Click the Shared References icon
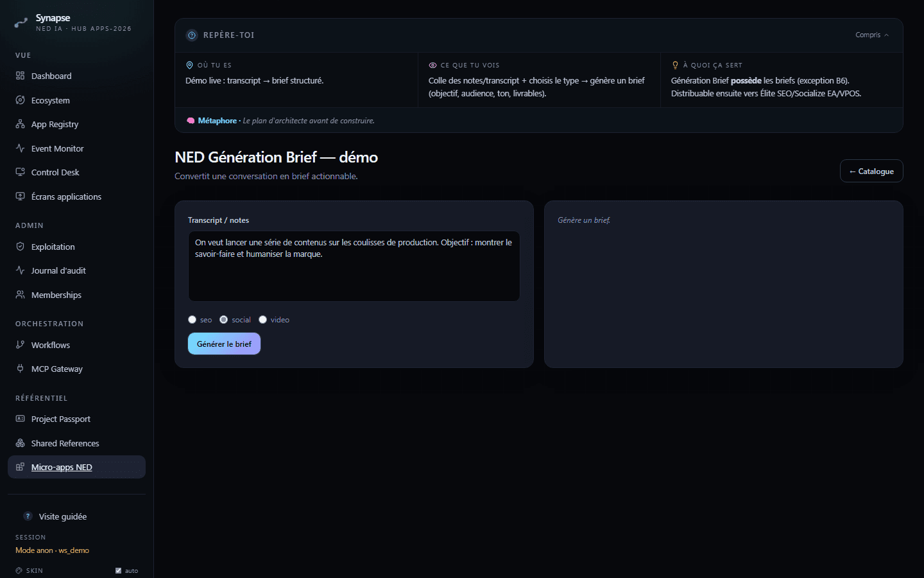Screen dimensions: 924x578 20,443
